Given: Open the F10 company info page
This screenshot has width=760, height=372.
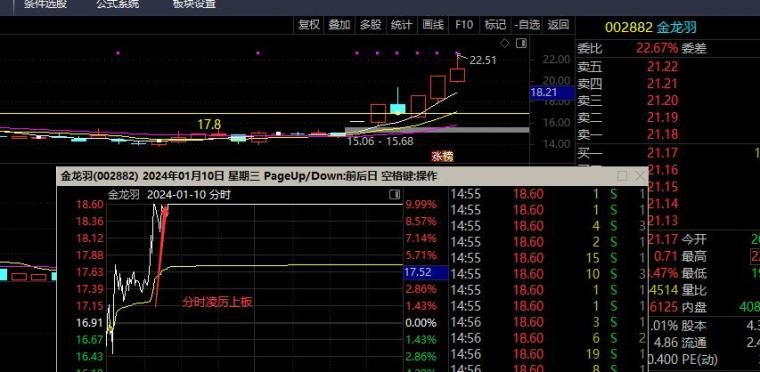Looking at the screenshot, I should 463,25.
